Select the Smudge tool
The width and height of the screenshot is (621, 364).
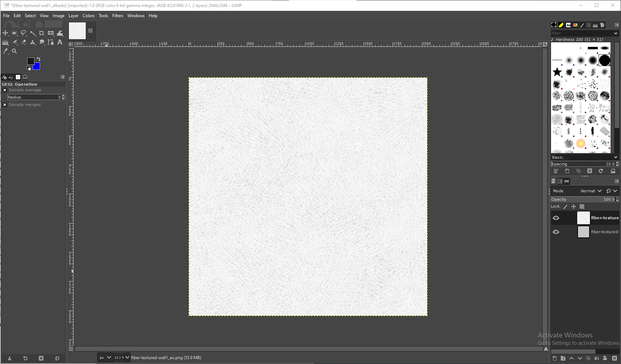42,42
